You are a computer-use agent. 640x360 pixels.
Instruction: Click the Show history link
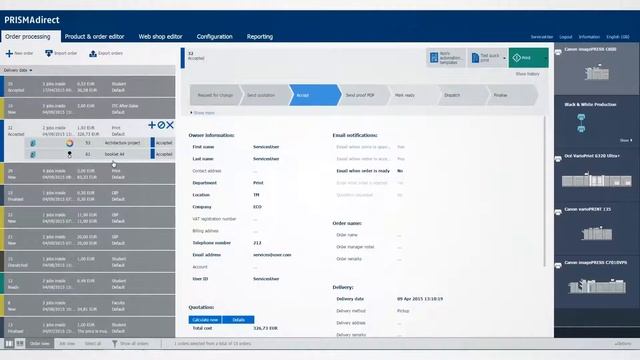click(x=527, y=74)
